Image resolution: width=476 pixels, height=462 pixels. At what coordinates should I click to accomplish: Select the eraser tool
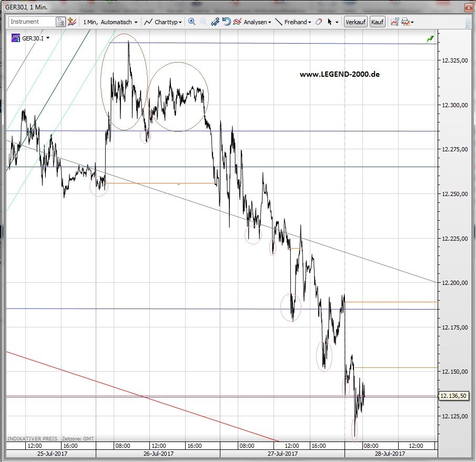click(x=319, y=22)
